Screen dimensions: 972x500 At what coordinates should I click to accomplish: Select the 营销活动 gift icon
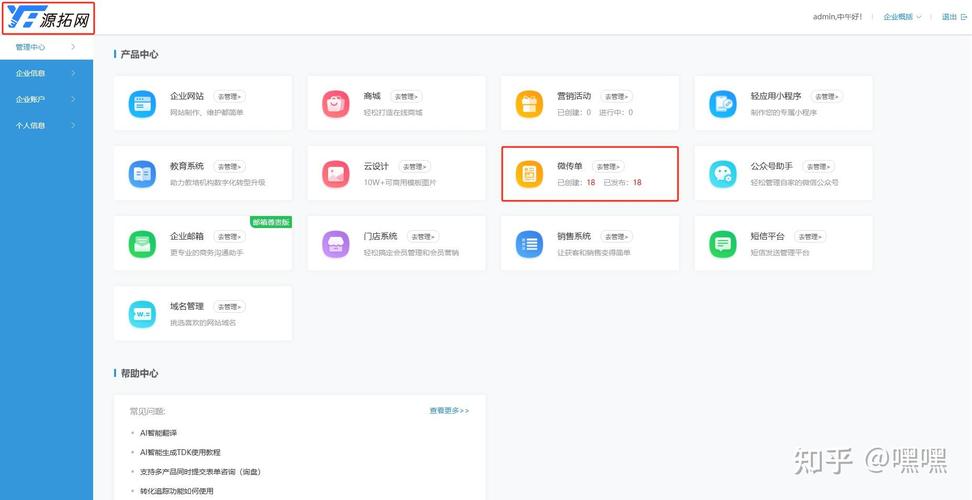pyautogui.click(x=528, y=103)
